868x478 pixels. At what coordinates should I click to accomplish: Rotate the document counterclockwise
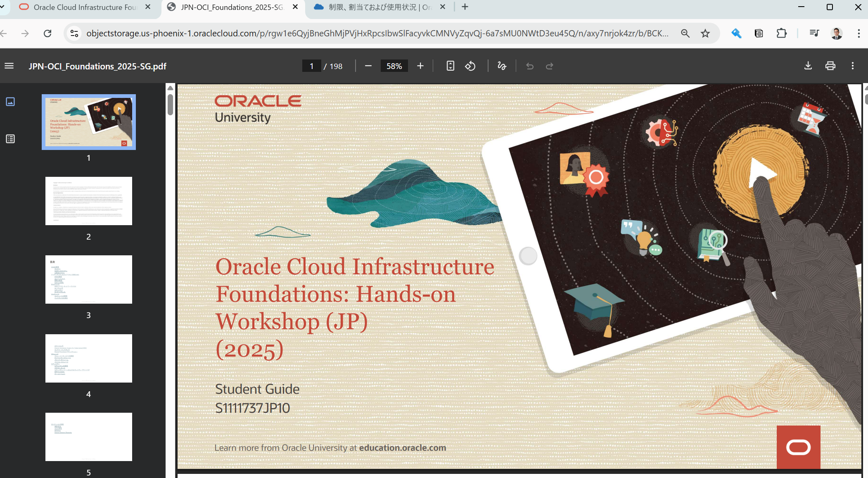pos(470,66)
